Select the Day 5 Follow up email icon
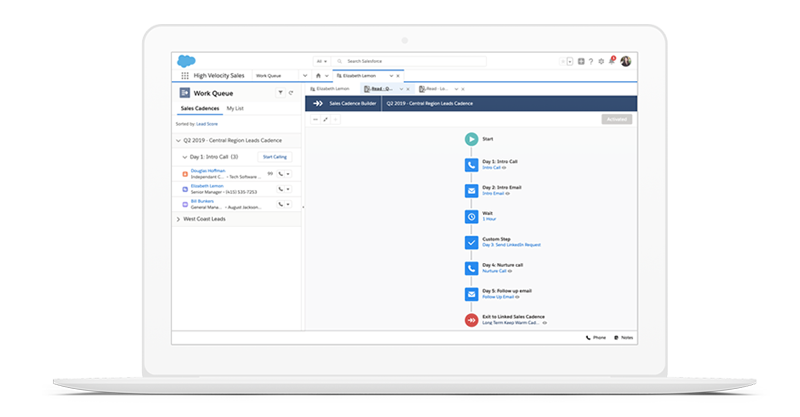Image resolution: width=800 pixels, height=417 pixels. (471, 295)
